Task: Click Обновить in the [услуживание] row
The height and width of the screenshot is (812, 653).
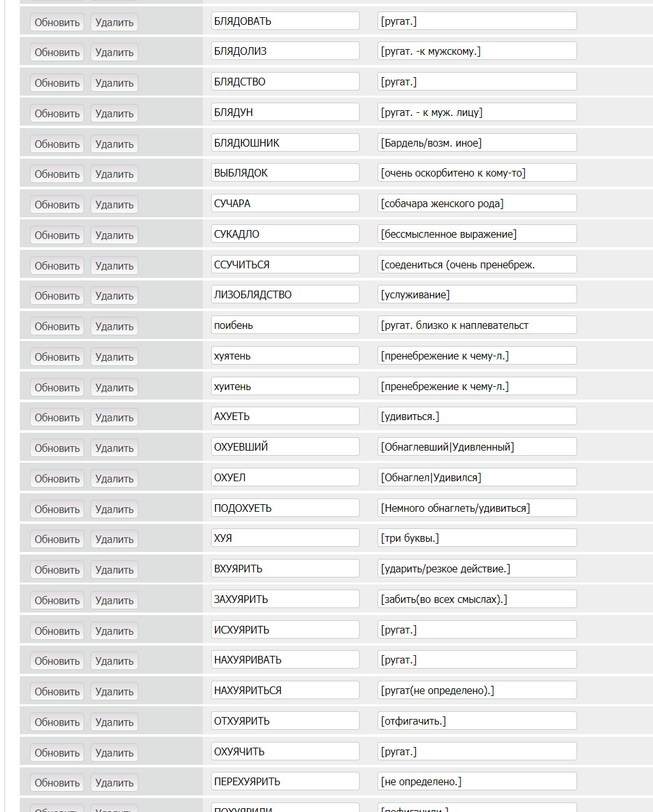Action: pyautogui.click(x=57, y=296)
